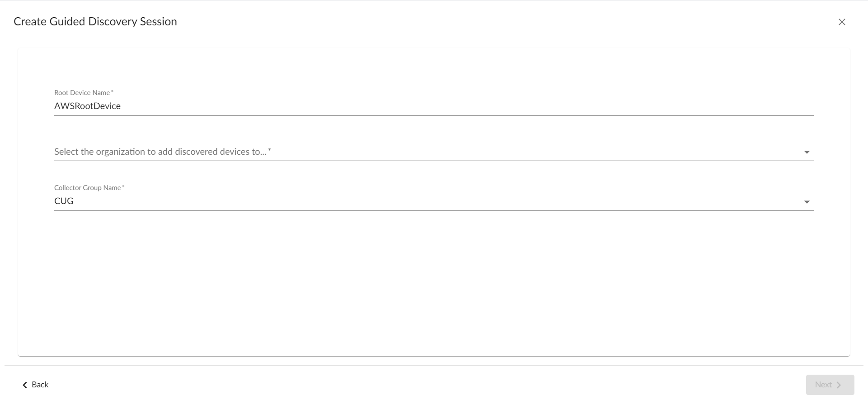The height and width of the screenshot is (405, 868).
Task: Click the CUG collector group value
Action: coord(64,201)
